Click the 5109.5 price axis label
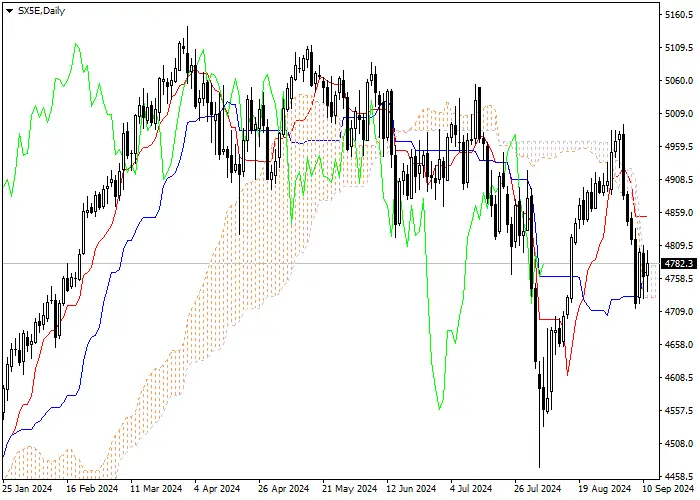 (x=679, y=48)
